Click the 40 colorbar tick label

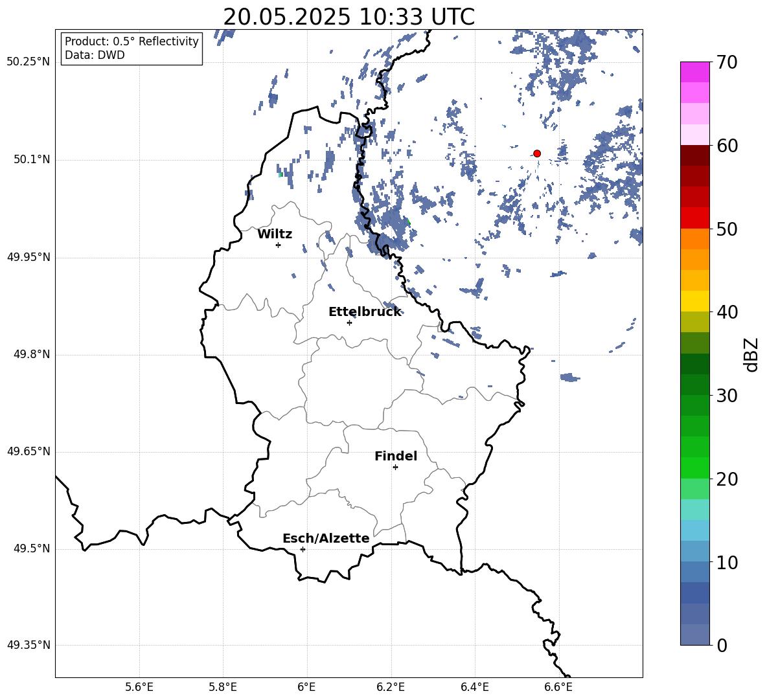(x=727, y=312)
